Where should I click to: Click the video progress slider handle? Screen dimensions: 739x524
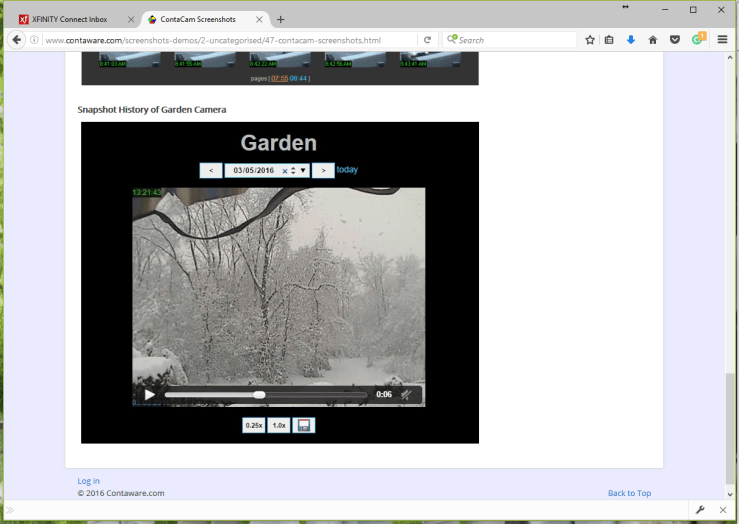pyautogui.click(x=259, y=395)
